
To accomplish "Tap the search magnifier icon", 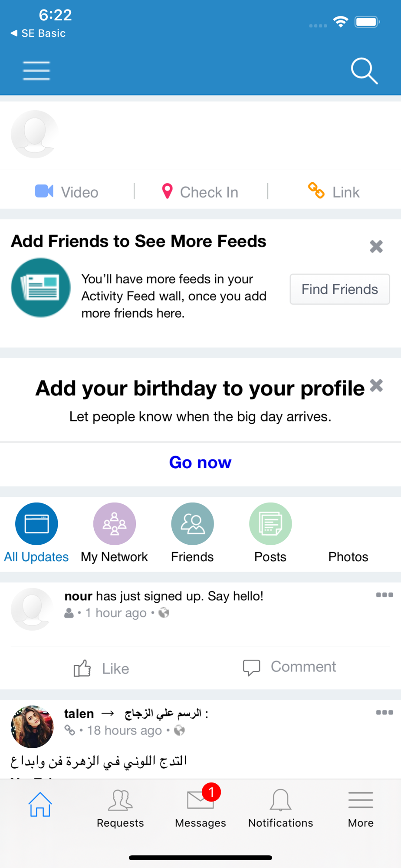I will coord(364,71).
